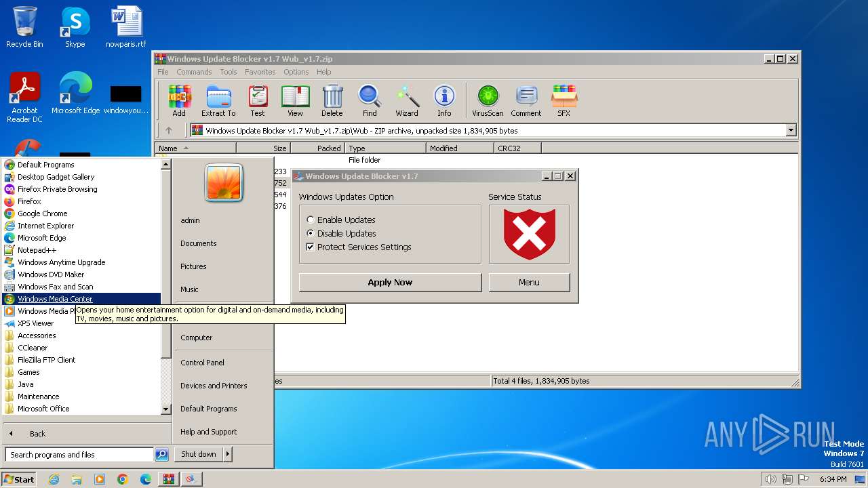The image size is (868, 488).
Task: Click the Menu button in Update Blocker
Action: [x=529, y=282]
